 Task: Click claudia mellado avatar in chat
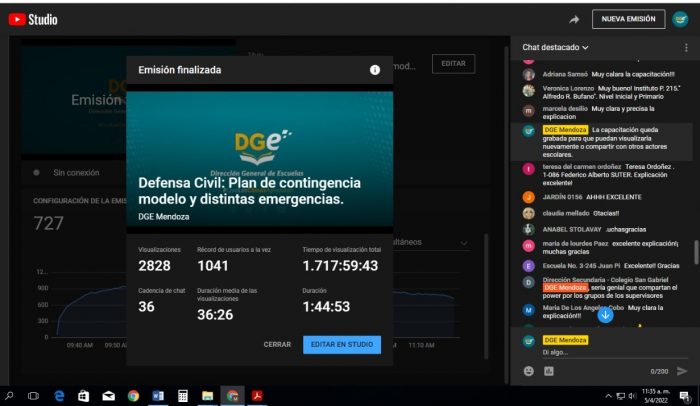click(529, 213)
